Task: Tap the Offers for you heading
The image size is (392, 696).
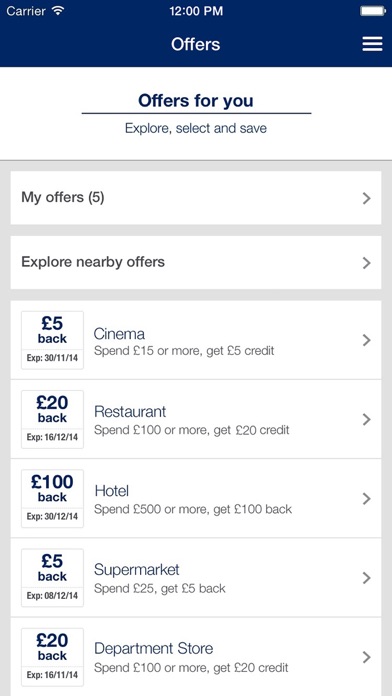Action: [196, 101]
